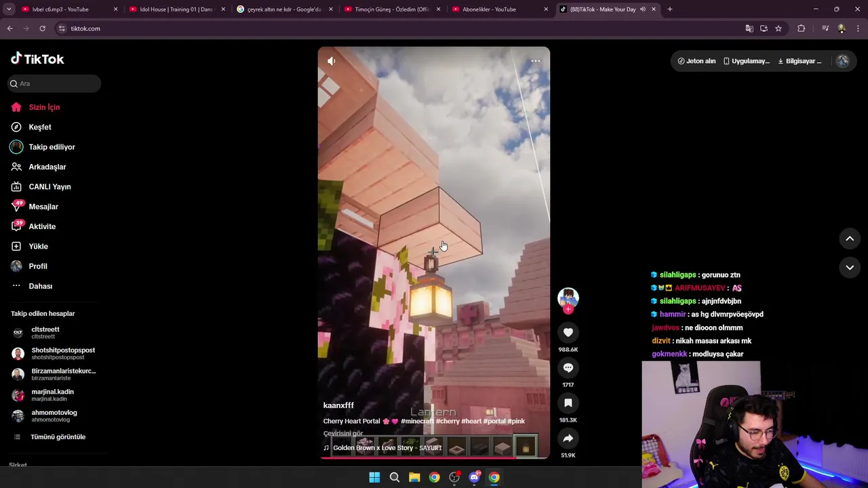Open Discord from taskbar
This screenshot has width=868, height=488.
point(474,477)
